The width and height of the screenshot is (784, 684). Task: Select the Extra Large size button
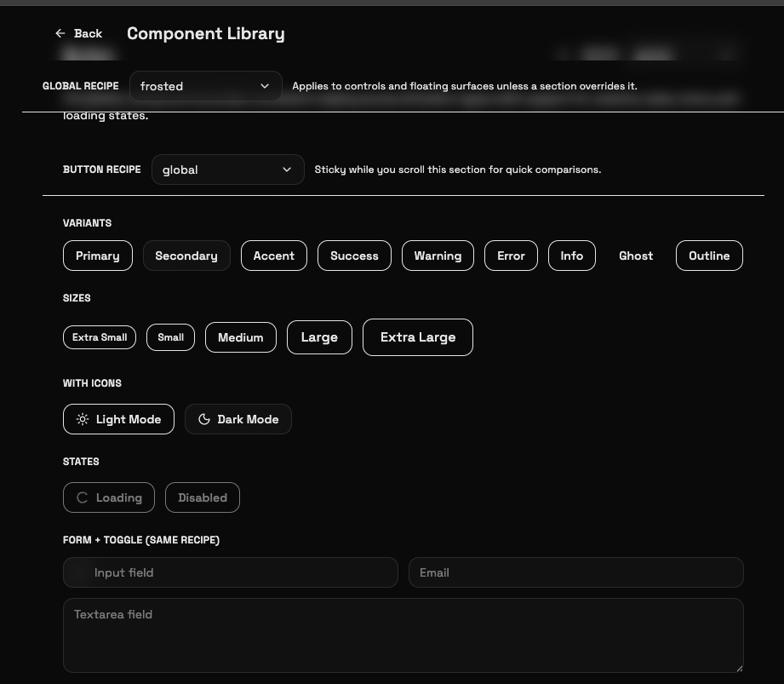coord(417,337)
